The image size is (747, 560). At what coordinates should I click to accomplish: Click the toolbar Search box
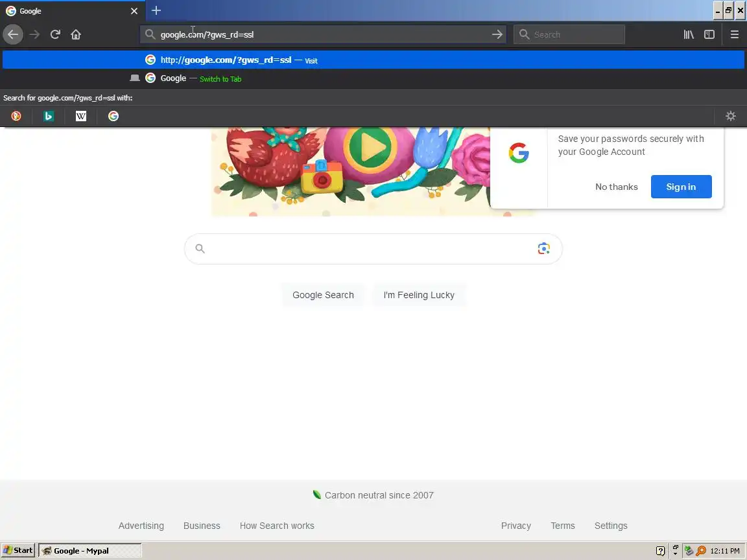pyautogui.click(x=569, y=34)
